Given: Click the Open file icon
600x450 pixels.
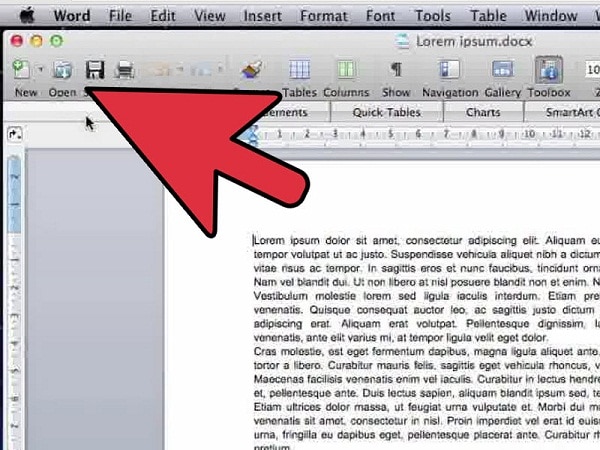Looking at the screenshot, I should 62,70.
